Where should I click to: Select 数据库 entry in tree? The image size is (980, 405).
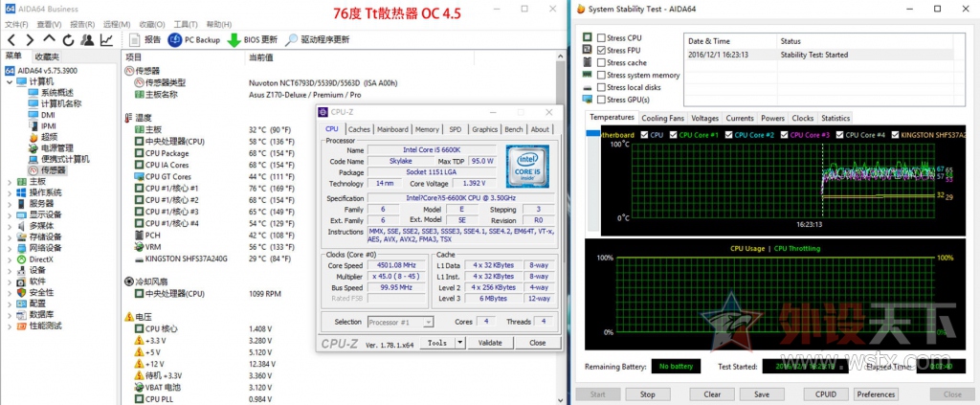(x=41, y=314)
